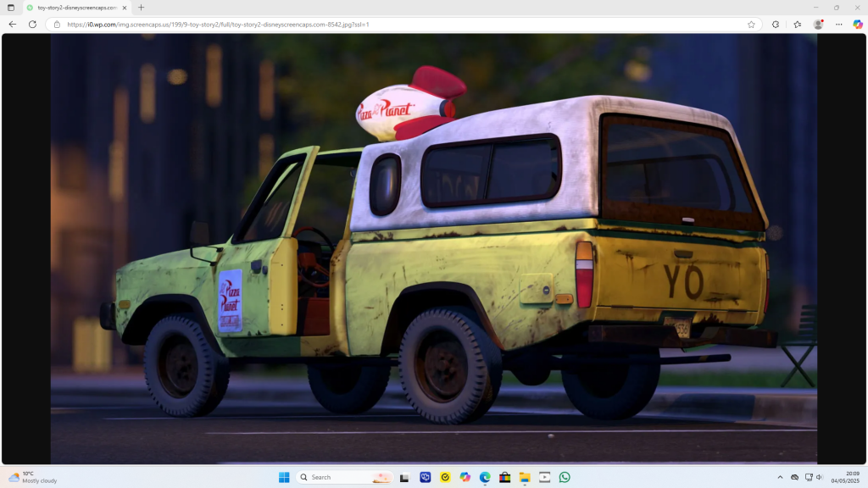The image size is (868, 488).
Task: Click the browser back arrow
Action: tap(12, 25)
